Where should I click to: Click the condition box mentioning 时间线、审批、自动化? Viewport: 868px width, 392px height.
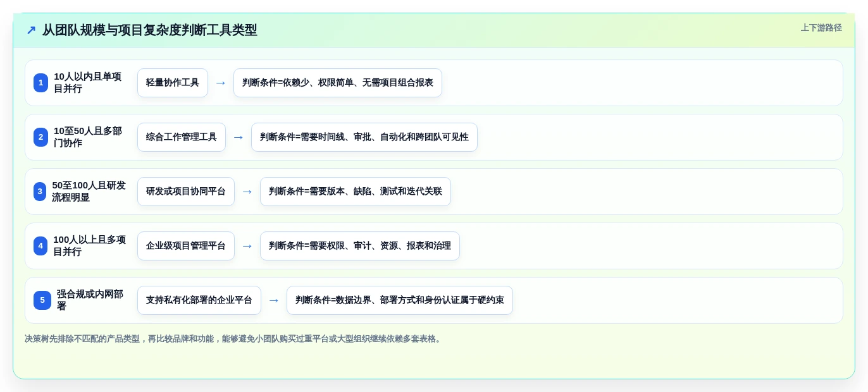coord(364,137)
